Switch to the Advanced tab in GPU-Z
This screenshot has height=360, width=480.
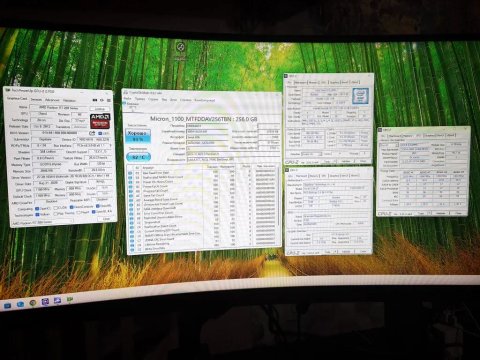click(52, 100)
